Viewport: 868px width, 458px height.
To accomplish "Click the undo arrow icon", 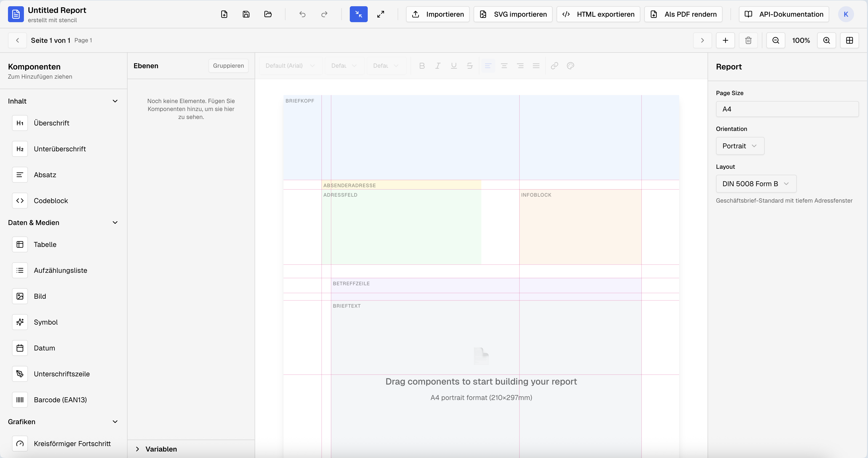I will [302, 14].
